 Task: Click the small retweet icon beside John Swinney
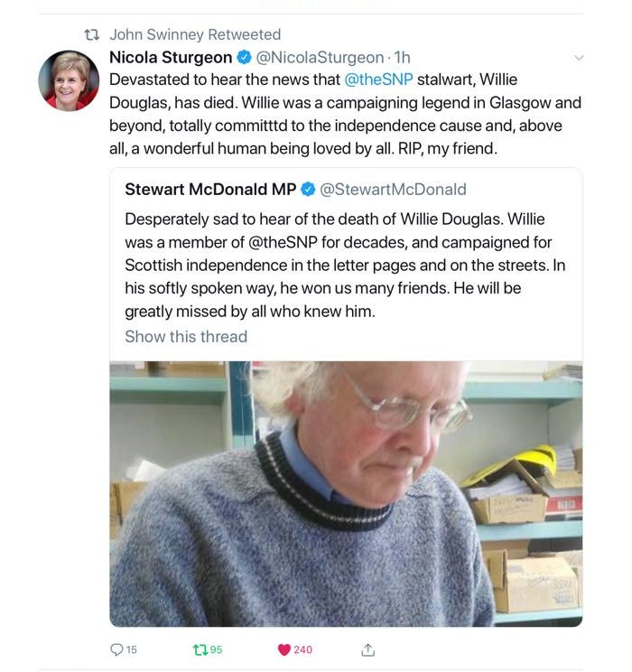[x=92, y=34]
